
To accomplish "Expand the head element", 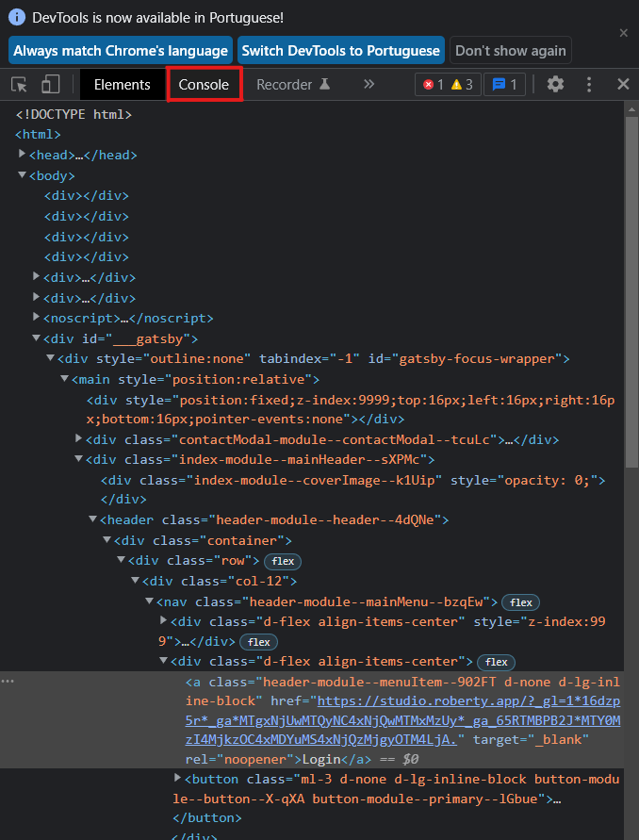I will pyautogui.click(x=22, y=155).
